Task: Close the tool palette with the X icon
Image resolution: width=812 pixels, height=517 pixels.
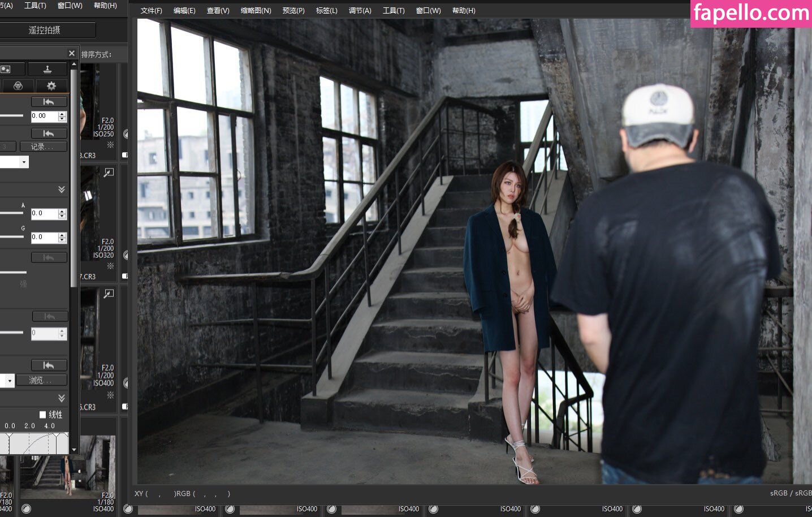Action: click(72, 53)
